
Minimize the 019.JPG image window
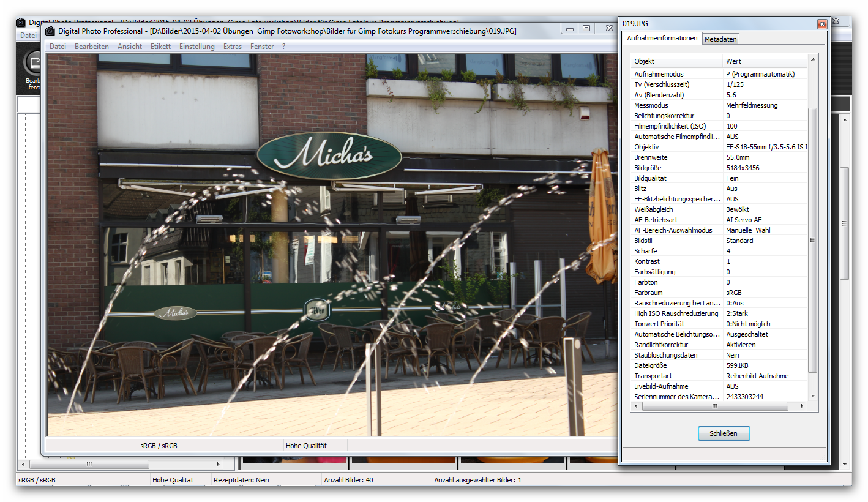(x=570, y=29)
